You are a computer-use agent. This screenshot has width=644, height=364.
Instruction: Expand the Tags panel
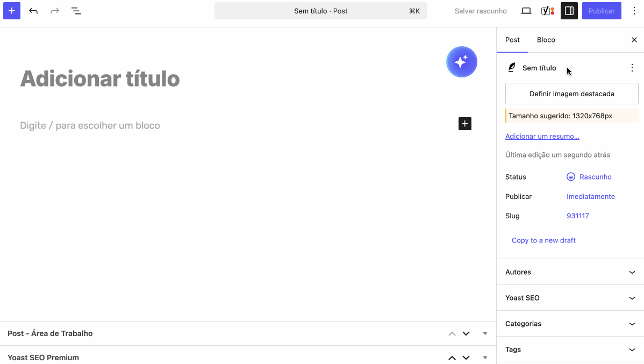[570, 349]
